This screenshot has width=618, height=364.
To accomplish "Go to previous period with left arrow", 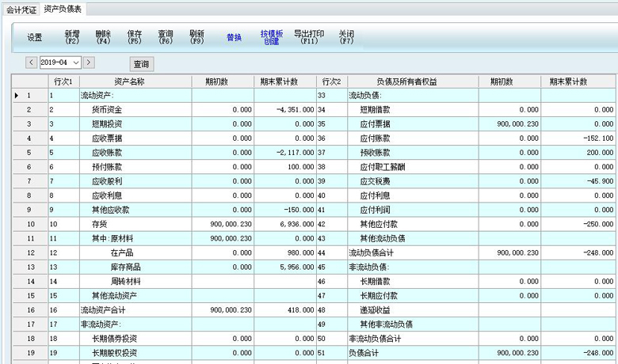I will coord(31,63).
